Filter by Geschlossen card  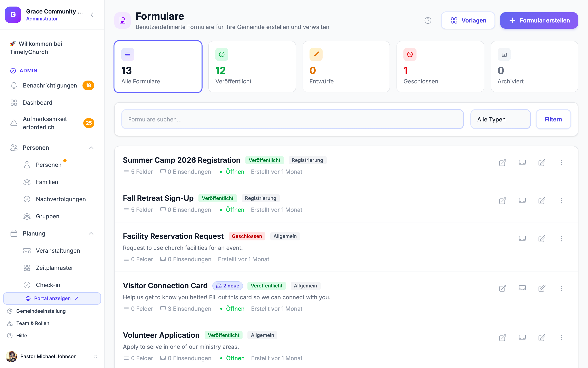coord(440,67)
